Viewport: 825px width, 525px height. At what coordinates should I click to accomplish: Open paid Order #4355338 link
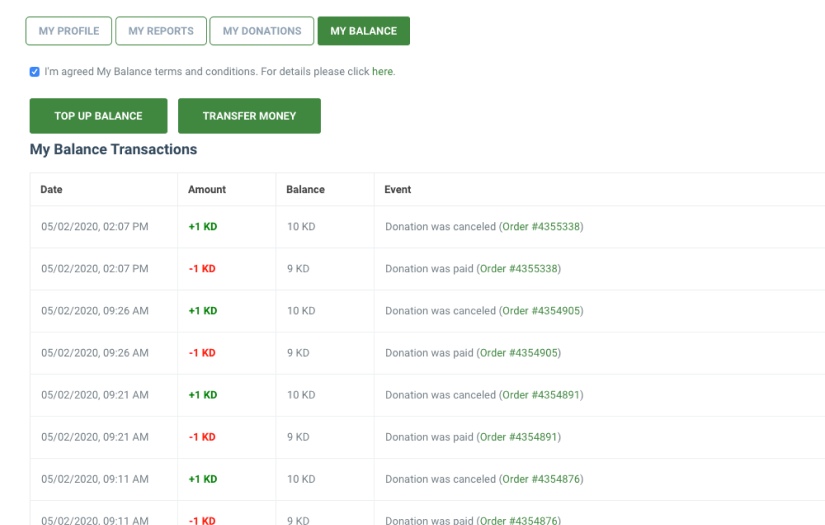point(519,269)
